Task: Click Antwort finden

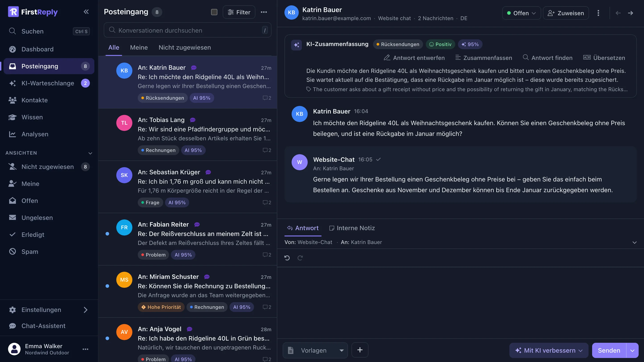Action: [x=547, y=58]
